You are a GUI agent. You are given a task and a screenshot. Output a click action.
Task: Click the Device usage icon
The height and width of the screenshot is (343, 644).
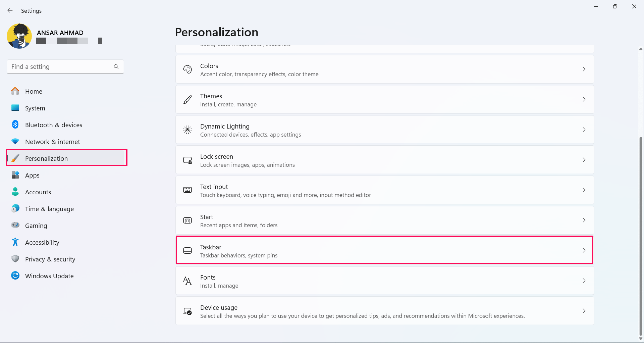click(x=187, y=311)
